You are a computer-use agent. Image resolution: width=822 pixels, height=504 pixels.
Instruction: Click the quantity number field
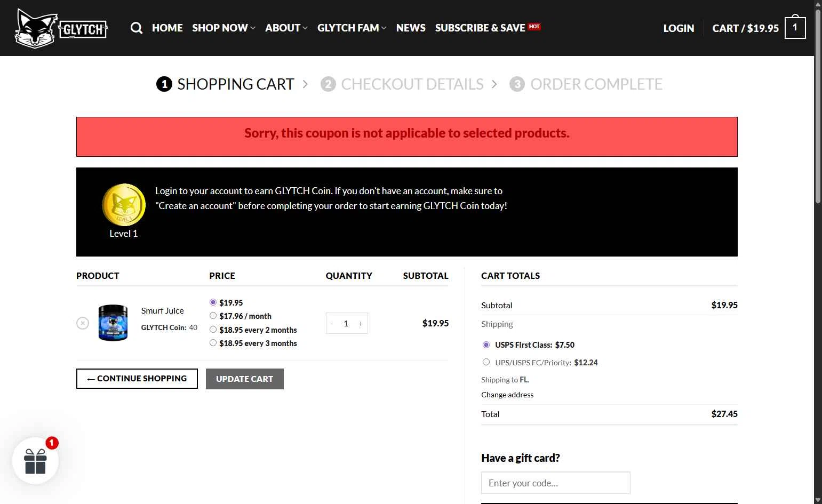346,324
